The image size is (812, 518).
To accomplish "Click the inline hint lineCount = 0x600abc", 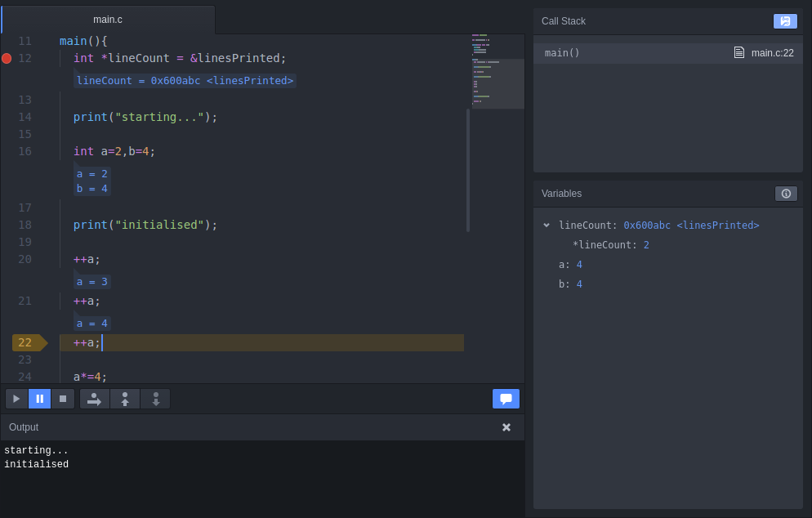I will point(185,81).
